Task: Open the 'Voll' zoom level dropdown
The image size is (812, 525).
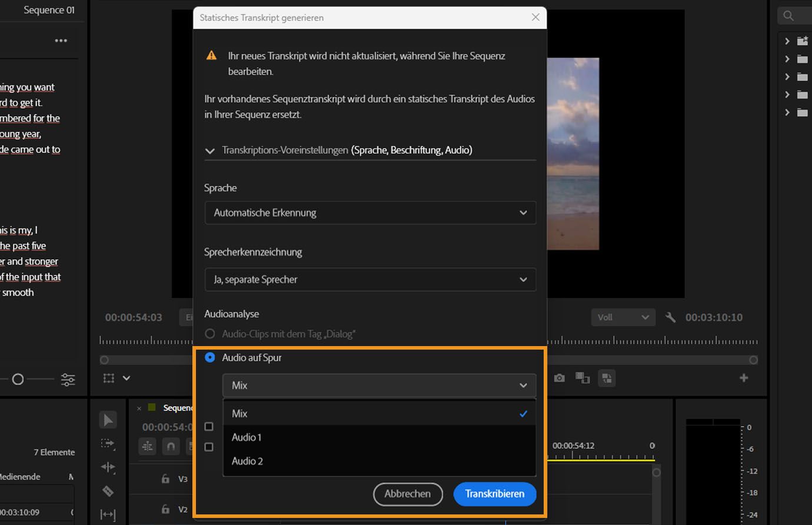Action: (x=623, y=317)
